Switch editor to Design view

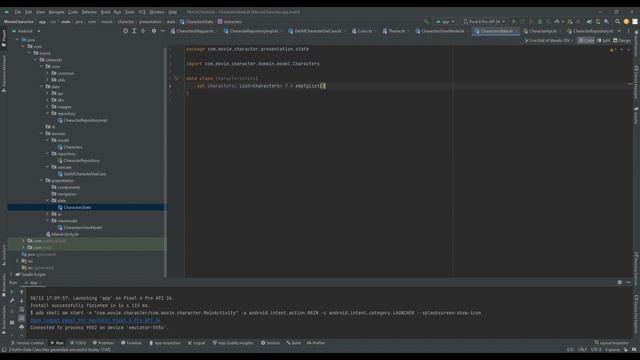point(622,40)
